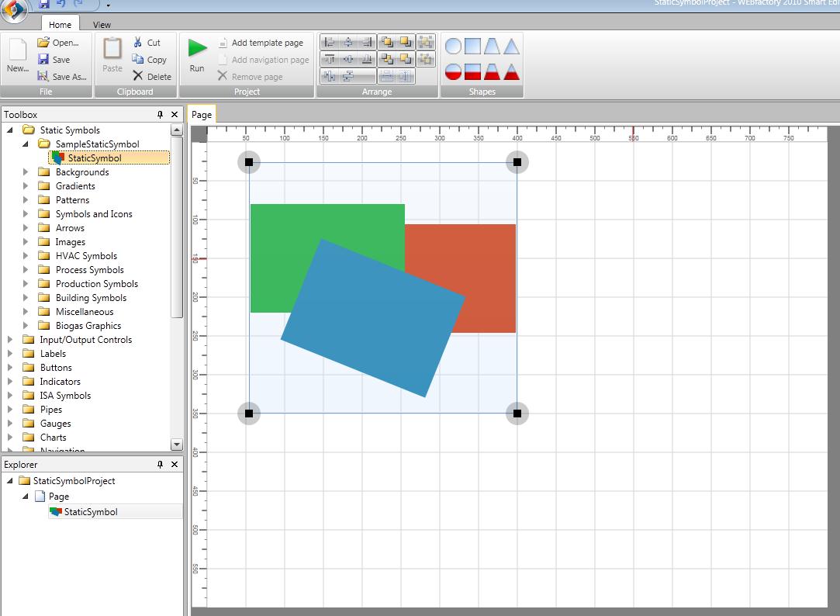Image resolution: width=840 pixels, height=616 pixels.
Task: Pick the red half-filled trapezoid shape
Action: 492,72
